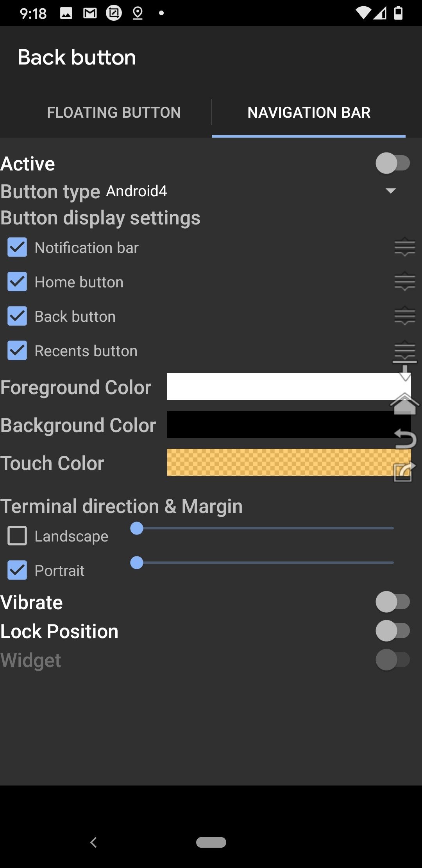The image size is (422, 868).
Task: Select the Android4 button type value
Action: 137,191
